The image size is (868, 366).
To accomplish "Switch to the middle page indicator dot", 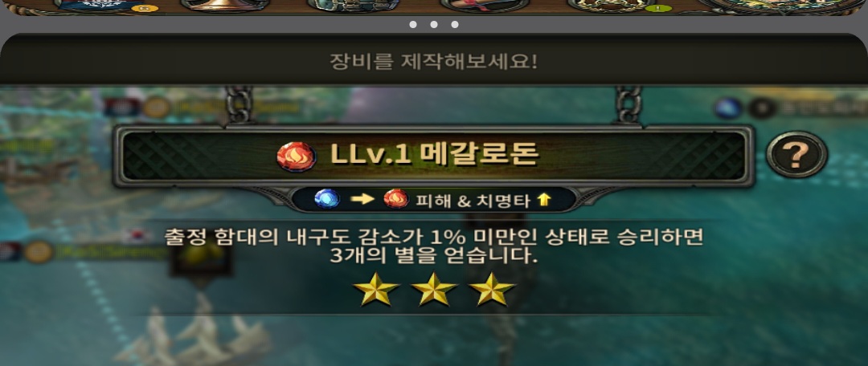I will click(x=434, y=24).
